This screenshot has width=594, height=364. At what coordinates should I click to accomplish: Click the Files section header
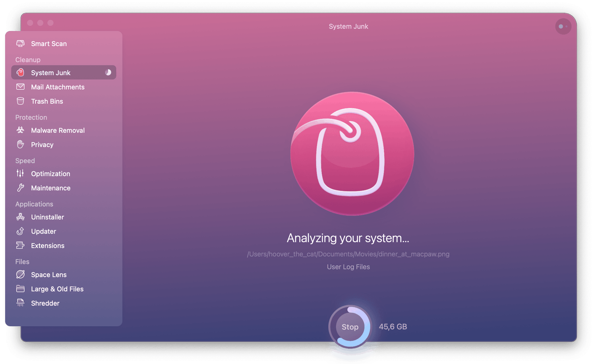pyautogui.click(x=22, y=261)
